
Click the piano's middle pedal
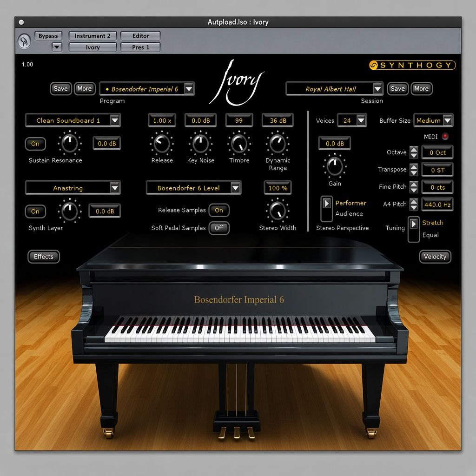[x=237, y=432]
